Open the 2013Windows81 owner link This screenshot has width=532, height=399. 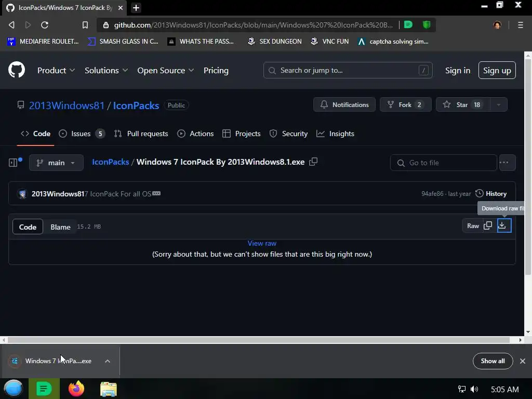coord(67,105)
